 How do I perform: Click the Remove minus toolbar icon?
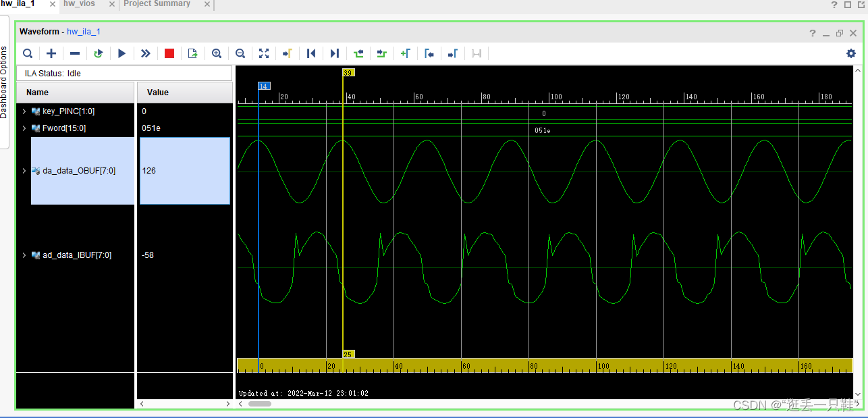pos(75,53)
